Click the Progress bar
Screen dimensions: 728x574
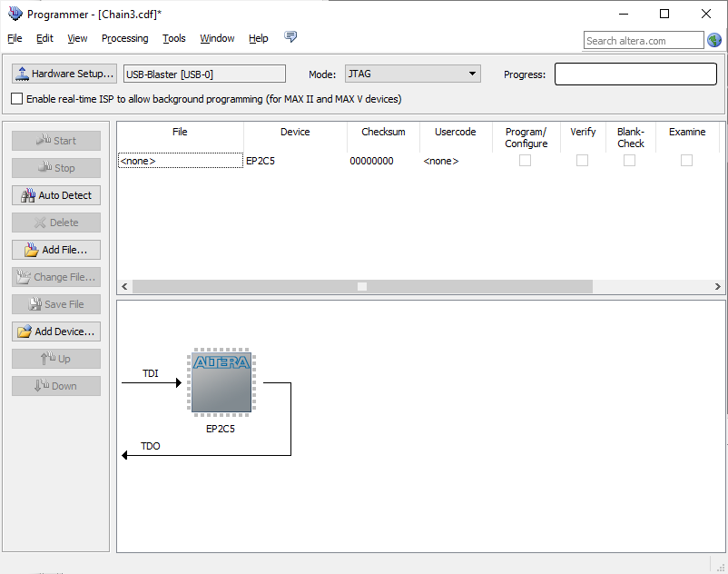coord(635,74)
